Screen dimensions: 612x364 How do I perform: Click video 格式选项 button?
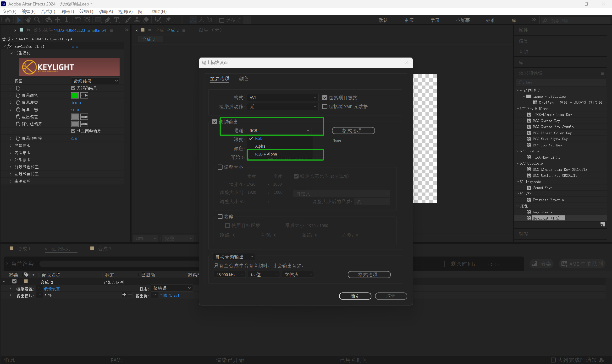(x=353, y=131)
